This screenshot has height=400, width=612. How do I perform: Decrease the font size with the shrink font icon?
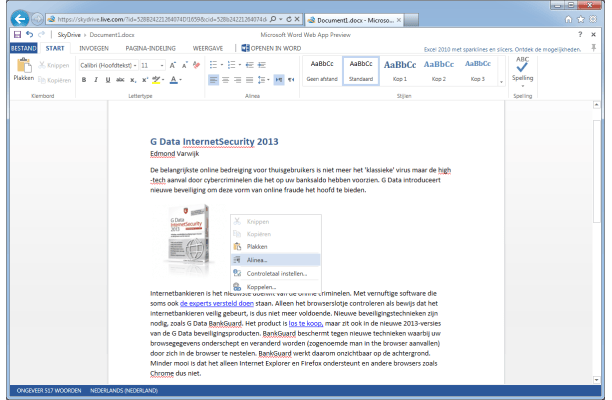coord(185,65)
